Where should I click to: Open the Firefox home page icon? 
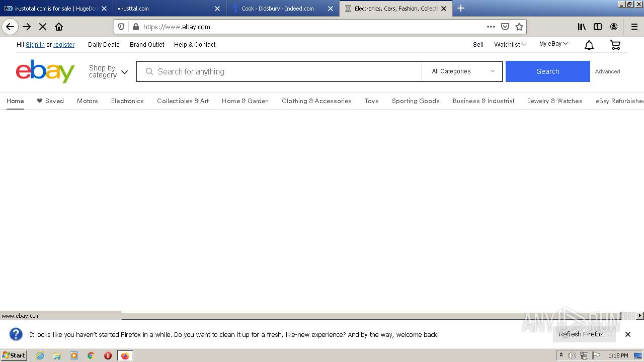[x=59, y=27]
